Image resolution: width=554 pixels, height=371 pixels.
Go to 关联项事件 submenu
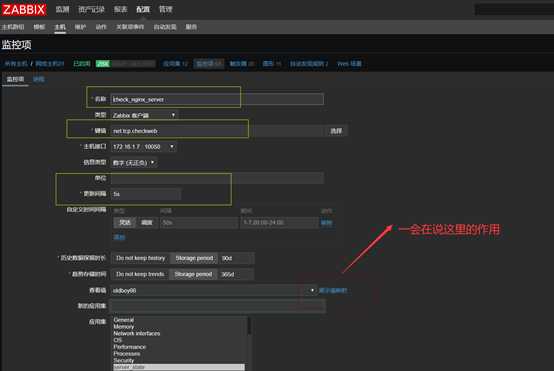coord(130,27)
